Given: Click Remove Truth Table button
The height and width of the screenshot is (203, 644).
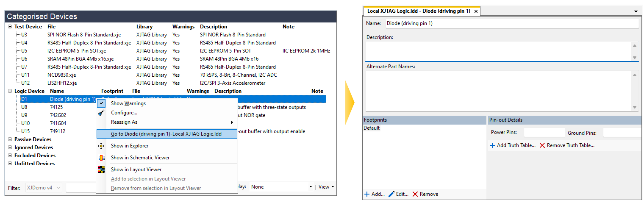Looking at the screenshot, I should pyautogui.click(x=567, y=145).
